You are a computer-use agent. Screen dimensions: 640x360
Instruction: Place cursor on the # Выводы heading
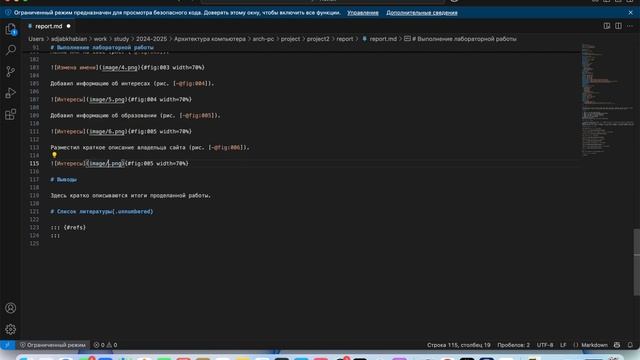(64, 179)
